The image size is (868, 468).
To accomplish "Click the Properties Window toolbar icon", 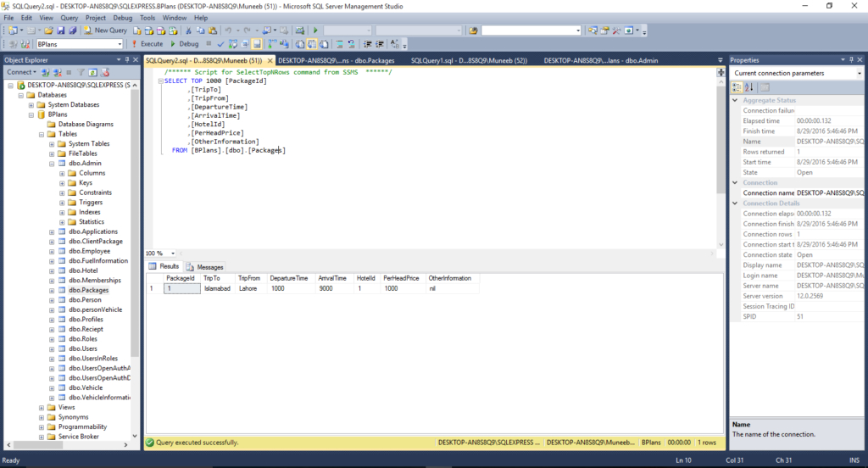I will (x=604, y=31).
